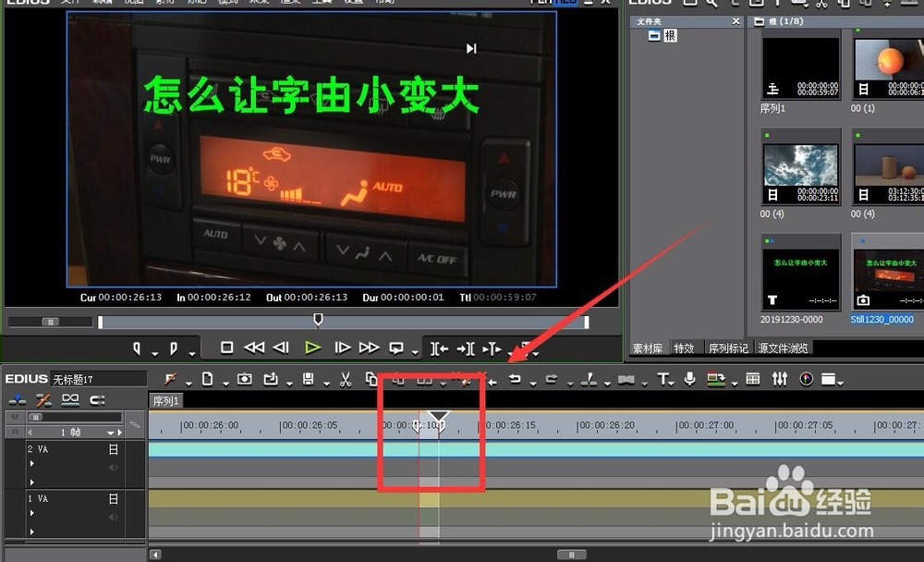Expand the save project dropdown arrow
Screen dimensions: 924x562
click(x=326, y=384)
